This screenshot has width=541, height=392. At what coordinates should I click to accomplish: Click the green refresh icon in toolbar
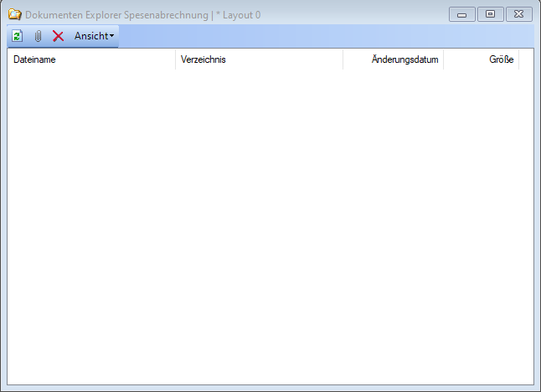coord(17,36)
